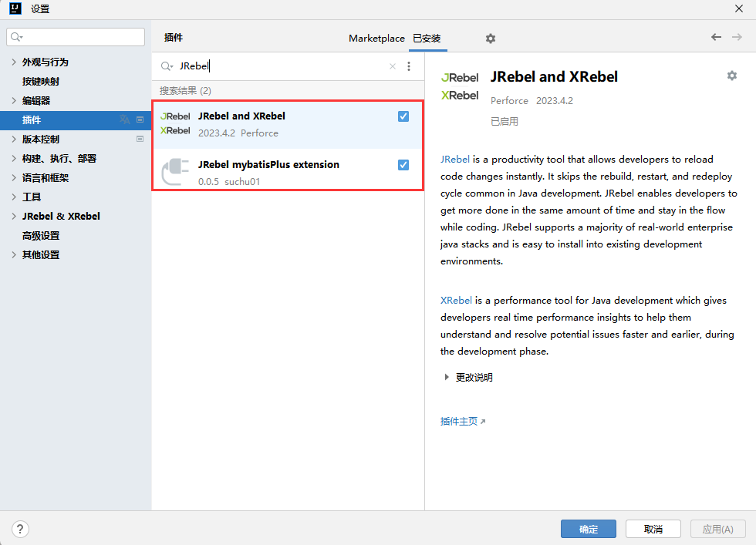Expand the 其他设置 settings node
The width and height of the screenshot is (756, 545).
(x=14, y=255)
